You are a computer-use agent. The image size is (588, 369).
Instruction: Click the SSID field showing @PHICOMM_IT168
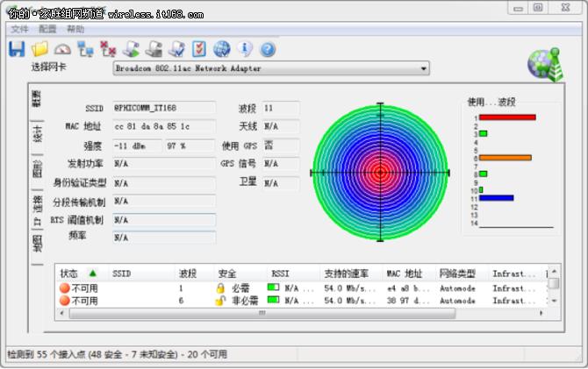[164, 108]
